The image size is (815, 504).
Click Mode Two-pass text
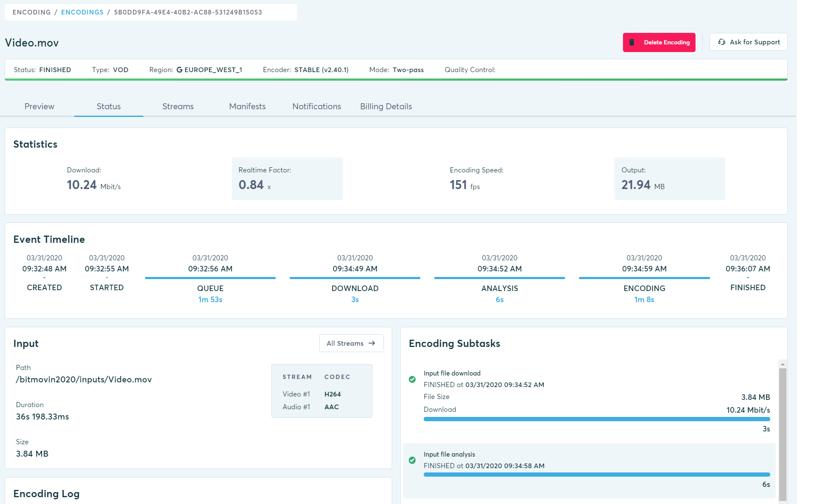click(x=396, y=70)
